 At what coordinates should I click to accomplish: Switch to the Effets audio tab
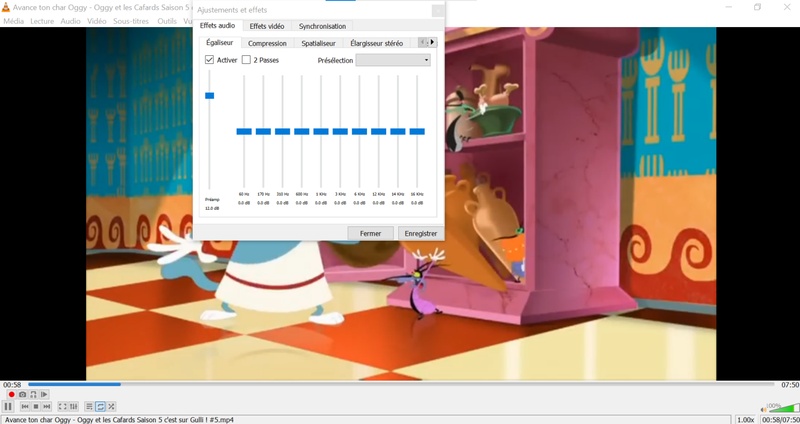click(217, 26)
